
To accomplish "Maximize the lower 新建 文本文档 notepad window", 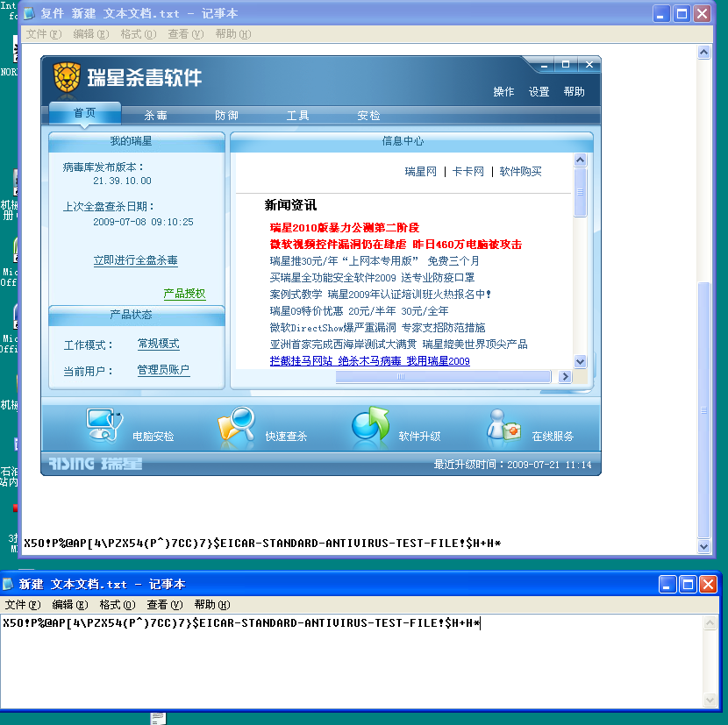I will click(688, 585).
